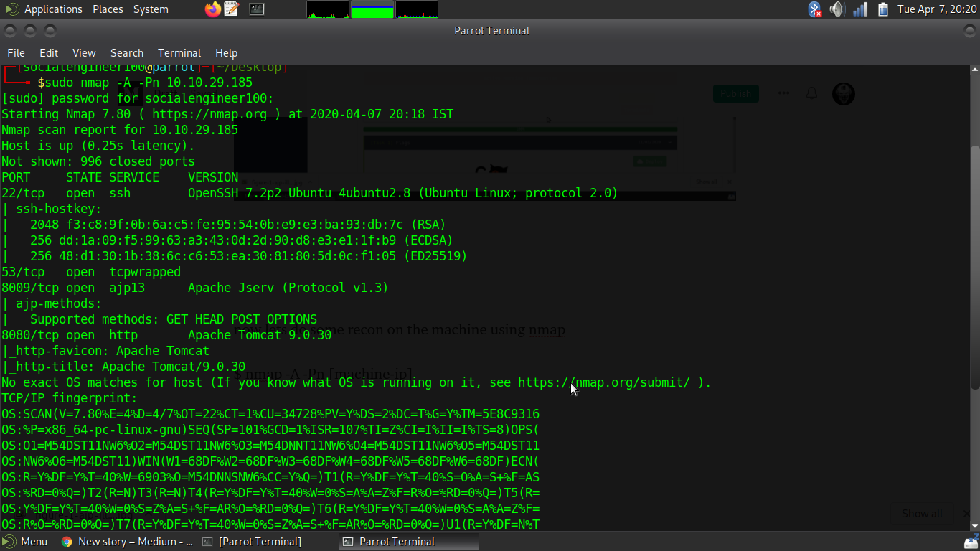Viewport: 980px width, 551px height.
Task: Open the Help menu
Action: point(226,53)
